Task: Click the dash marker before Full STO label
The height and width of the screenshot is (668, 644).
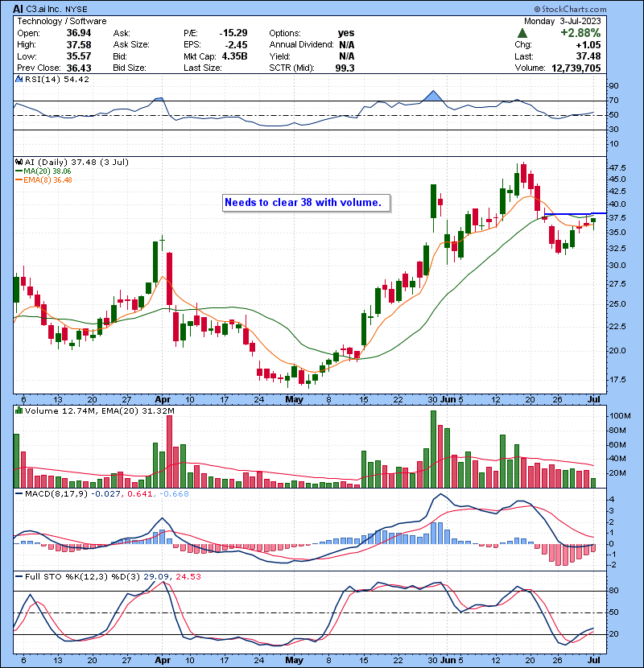Action: click(19, 576)
